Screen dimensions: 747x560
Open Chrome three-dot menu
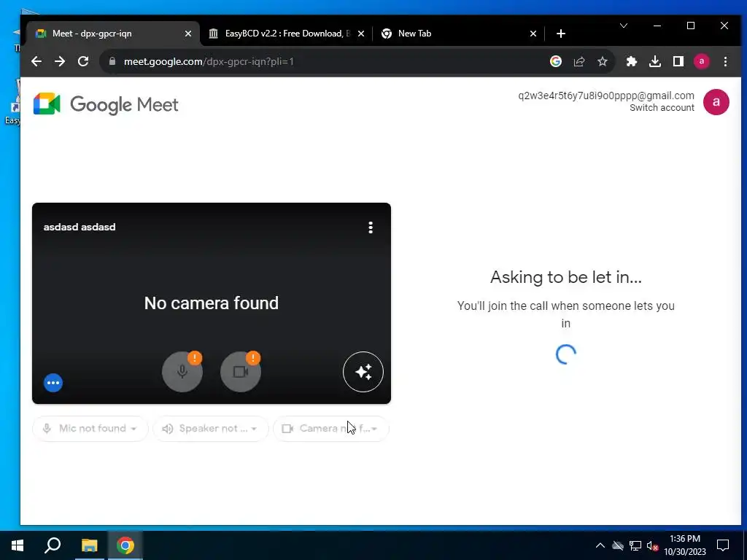(x=725, y=61)
